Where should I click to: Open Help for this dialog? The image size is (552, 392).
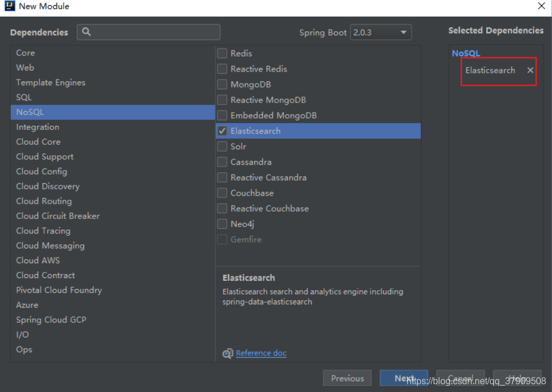click(517, 378)
